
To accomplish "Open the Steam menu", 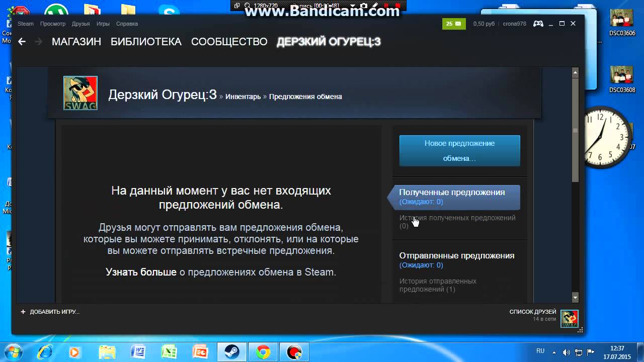I will coord(26,24).
